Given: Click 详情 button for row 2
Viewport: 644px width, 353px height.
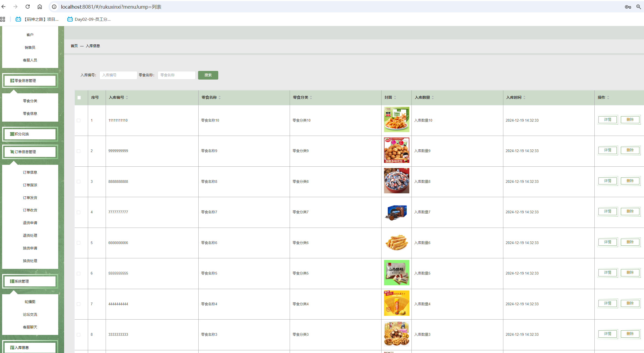Looking at the screenshot, I should 607,150.
